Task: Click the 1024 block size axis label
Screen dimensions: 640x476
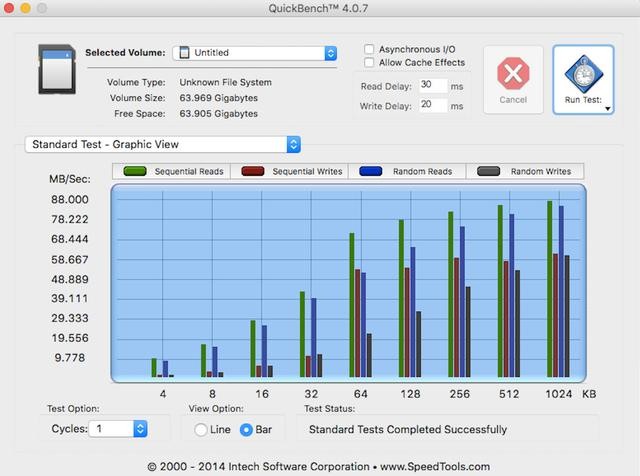Action: coord(558,394)
